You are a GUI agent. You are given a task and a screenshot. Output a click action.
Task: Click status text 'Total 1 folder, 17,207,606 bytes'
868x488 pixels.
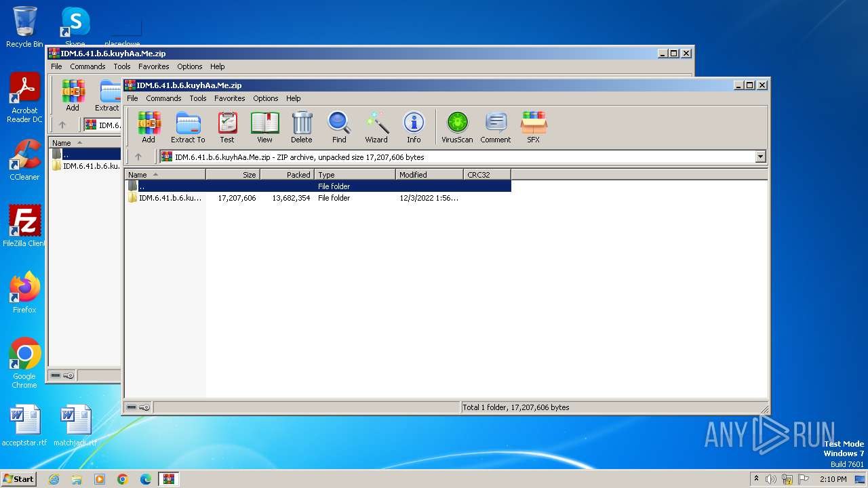(x=515, y=407)
